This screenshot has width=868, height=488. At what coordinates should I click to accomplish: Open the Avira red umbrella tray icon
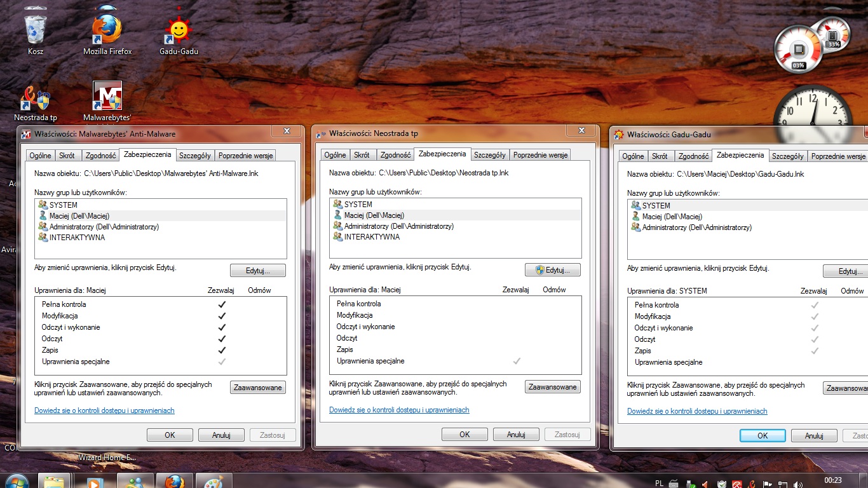coord(736,484)
